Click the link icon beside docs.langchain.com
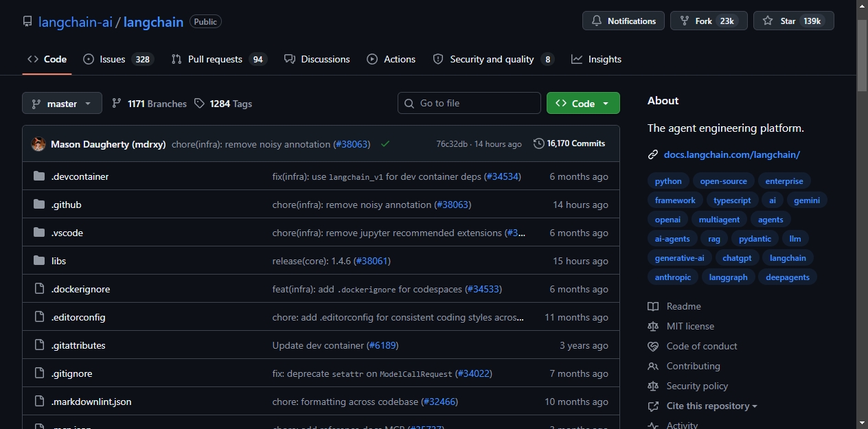 tap(653, 155)
